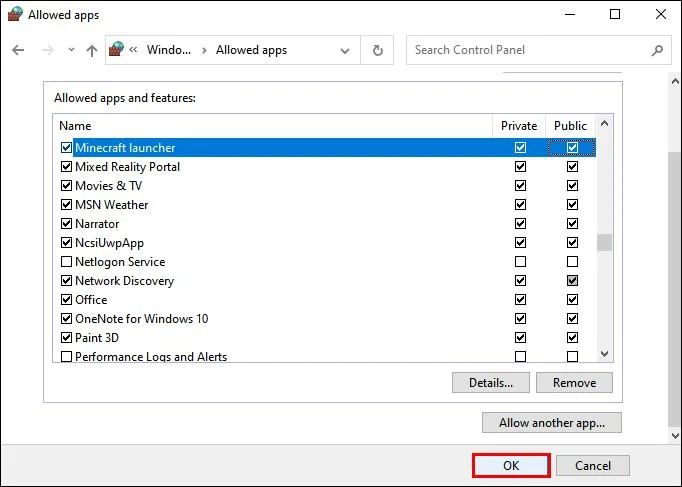Go up one level with the Up arrow

92,50
